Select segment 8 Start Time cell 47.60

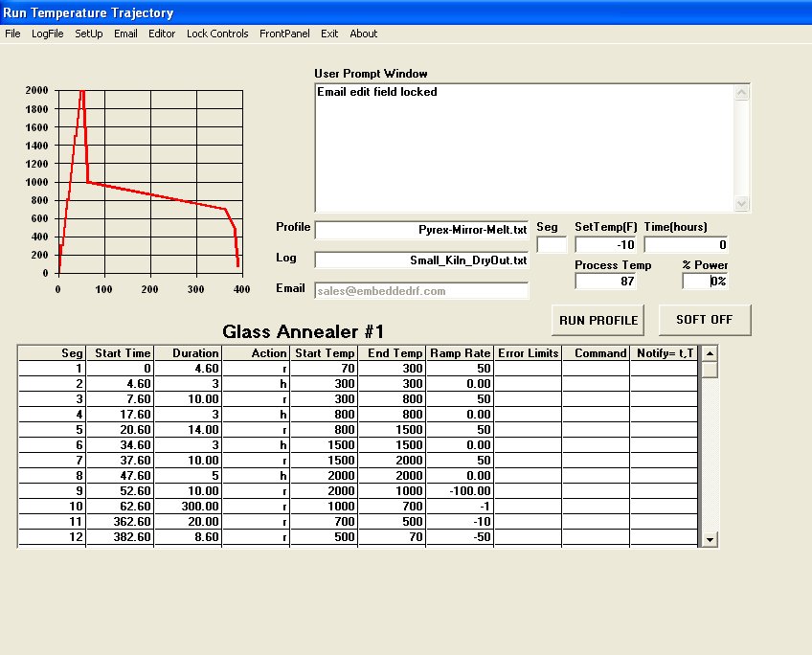[120, 475]
